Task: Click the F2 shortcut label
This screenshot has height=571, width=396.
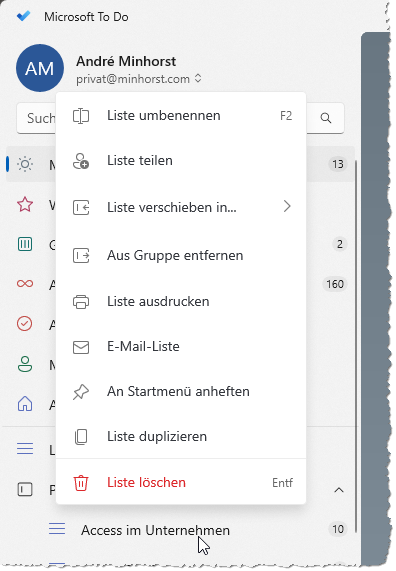Action: pyautogui.click(x=286, y=116)
